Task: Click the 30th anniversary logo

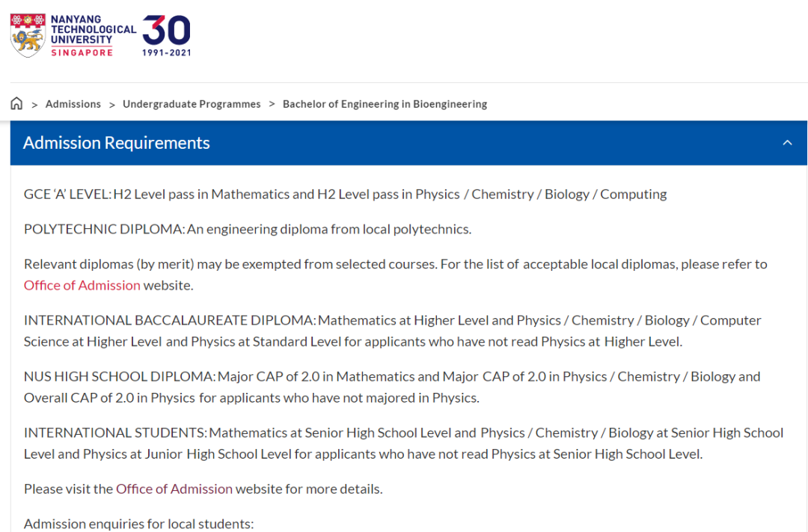Action: 166,35
